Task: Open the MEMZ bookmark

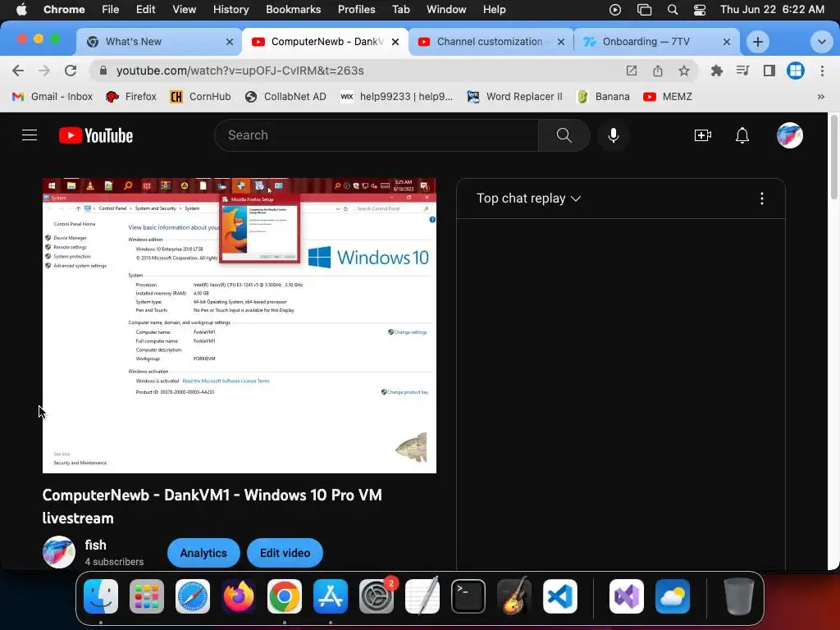Action: [x=668, y=97]
